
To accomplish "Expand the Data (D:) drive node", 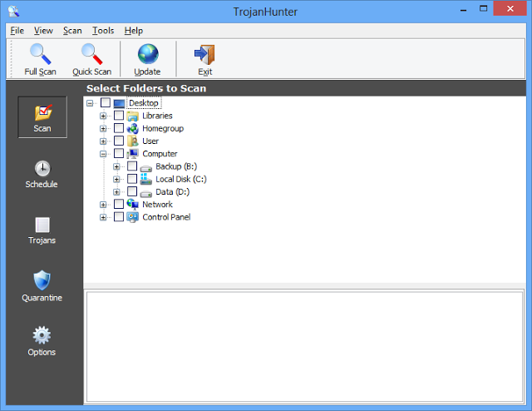I will tap(116, 192).
